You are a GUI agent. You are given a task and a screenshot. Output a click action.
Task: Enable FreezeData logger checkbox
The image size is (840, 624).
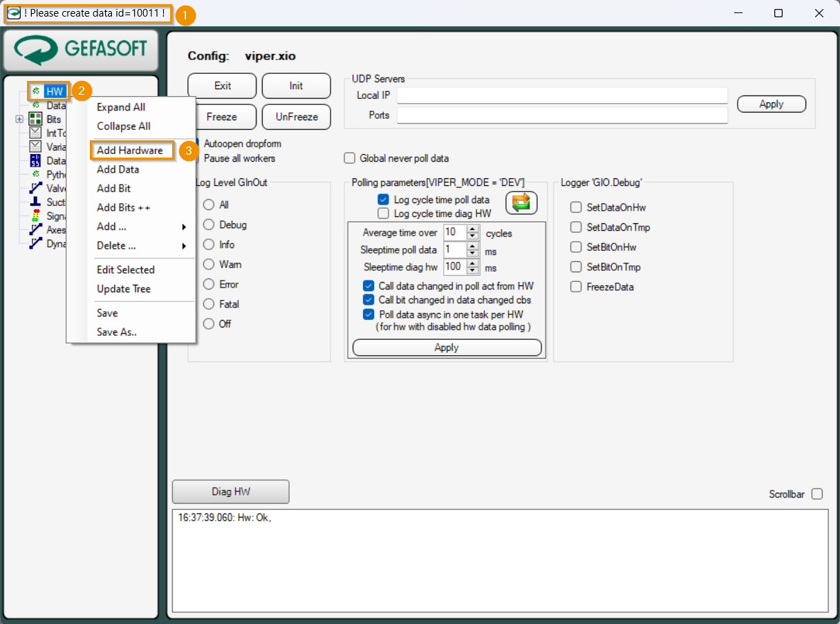pos(576,287)
